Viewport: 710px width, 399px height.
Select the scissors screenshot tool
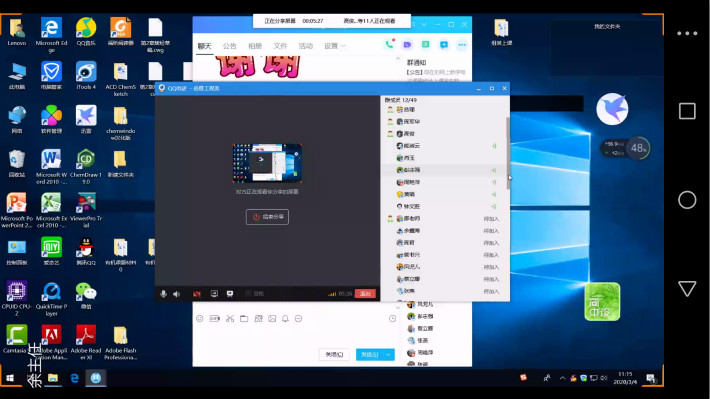230,319
